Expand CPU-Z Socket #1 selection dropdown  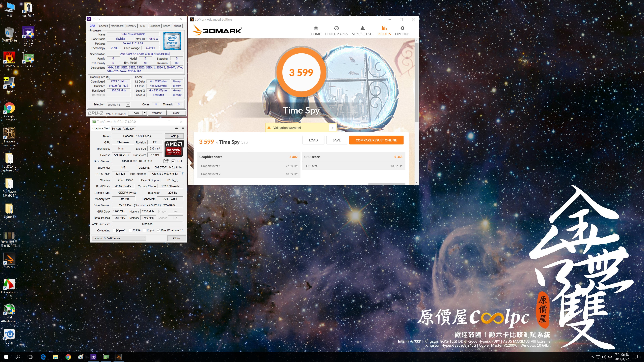click(128, 105)
